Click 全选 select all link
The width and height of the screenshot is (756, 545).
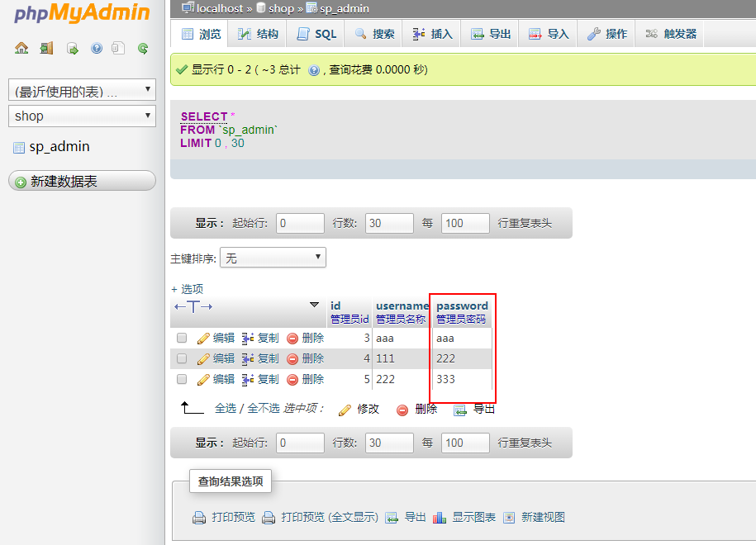point(226,409)
